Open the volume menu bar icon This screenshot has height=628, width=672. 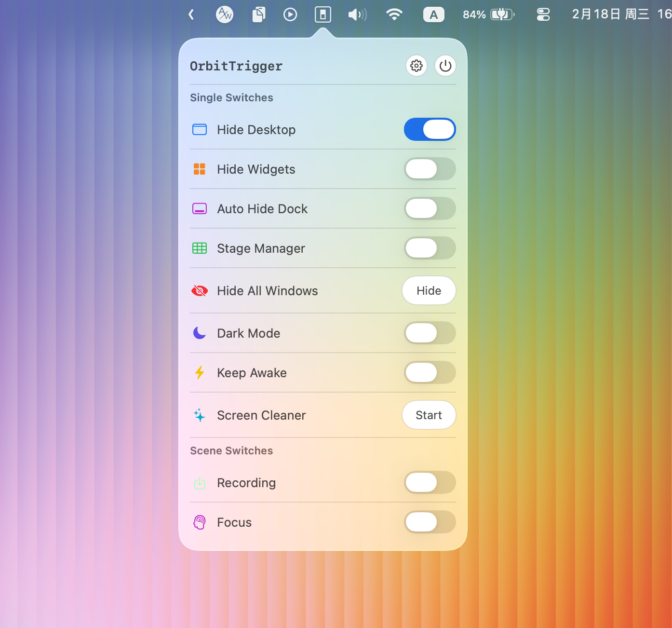click(357, 14)
